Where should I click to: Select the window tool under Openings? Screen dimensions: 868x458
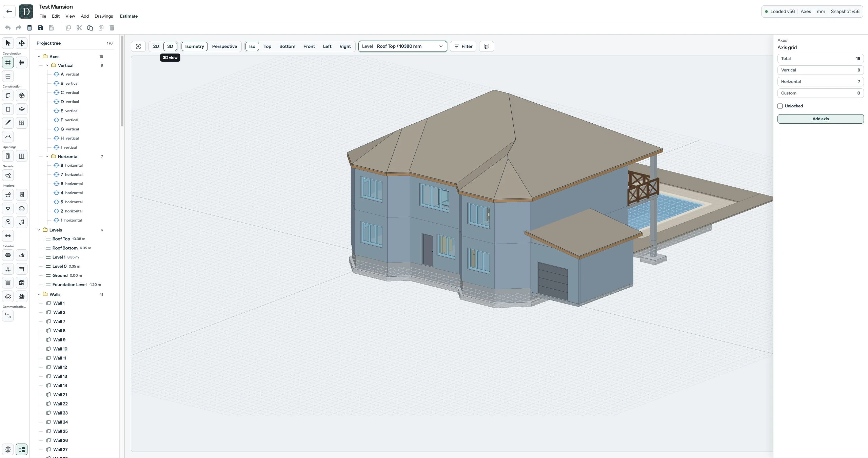(x=22, y=156)
